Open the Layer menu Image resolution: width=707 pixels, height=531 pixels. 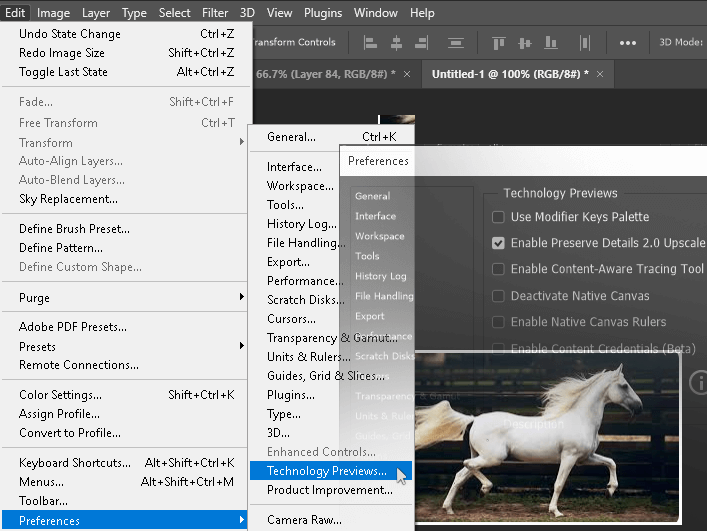pyautogui.click(x=96, y=13)
